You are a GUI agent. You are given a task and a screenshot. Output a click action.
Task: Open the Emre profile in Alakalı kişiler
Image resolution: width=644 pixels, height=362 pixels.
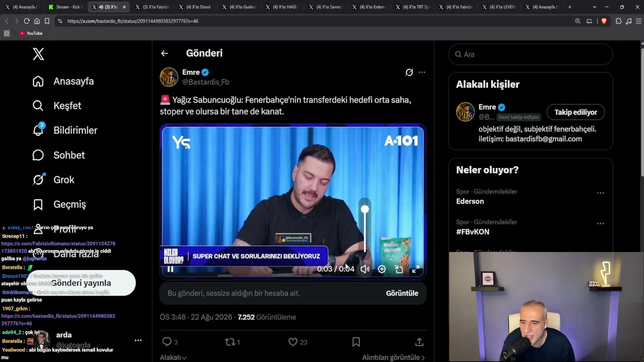pyautogui.click(x=488, y=107)
